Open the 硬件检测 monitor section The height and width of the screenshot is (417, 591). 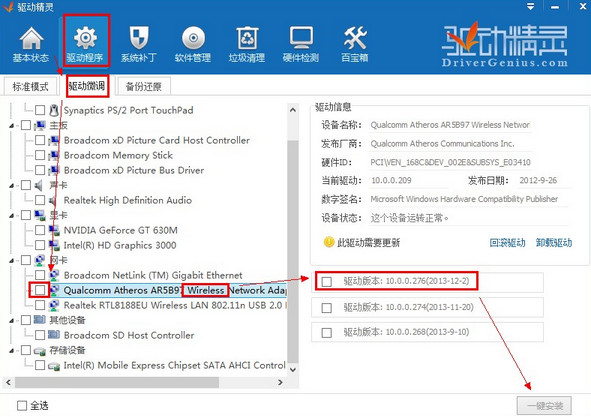tap(301, 44)
